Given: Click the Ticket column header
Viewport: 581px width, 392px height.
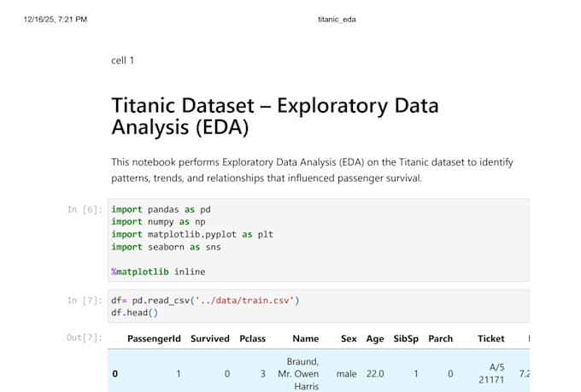Looking at the screenshot, I should tap(491, 339).
